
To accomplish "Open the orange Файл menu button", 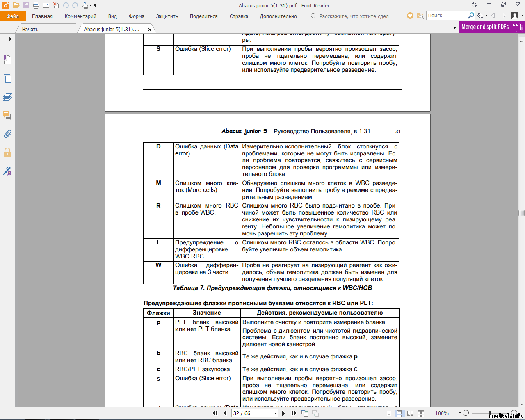I will click(13, 16).
